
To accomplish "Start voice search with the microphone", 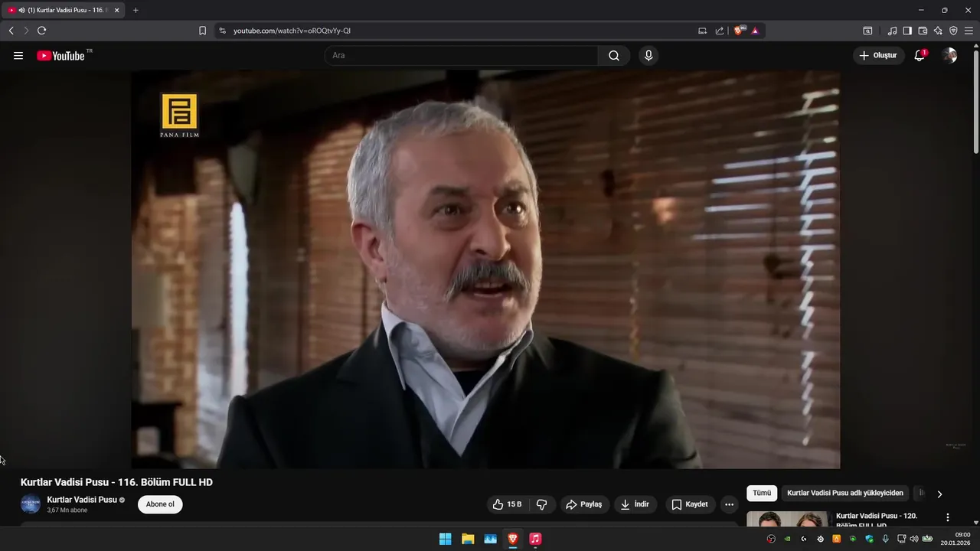I will pyautogui.click(x=648, y=56).
